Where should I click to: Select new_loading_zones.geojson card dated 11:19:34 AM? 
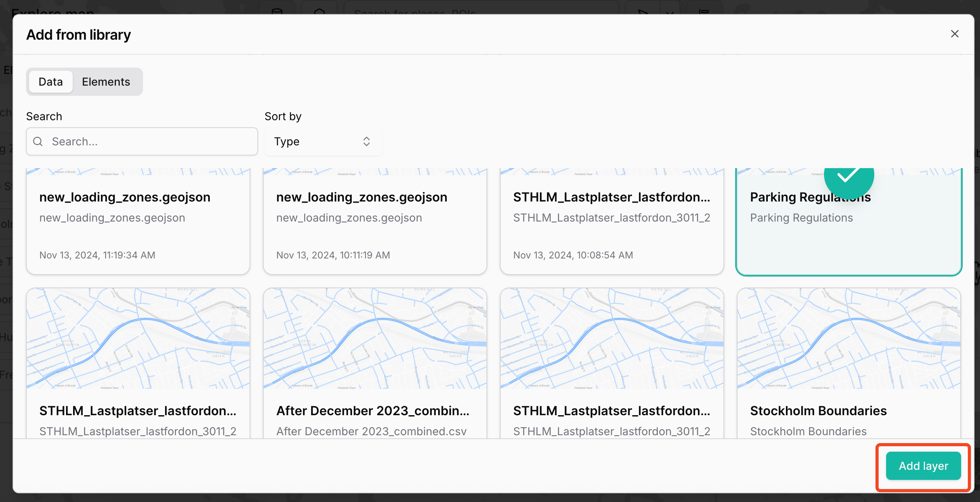138,222
